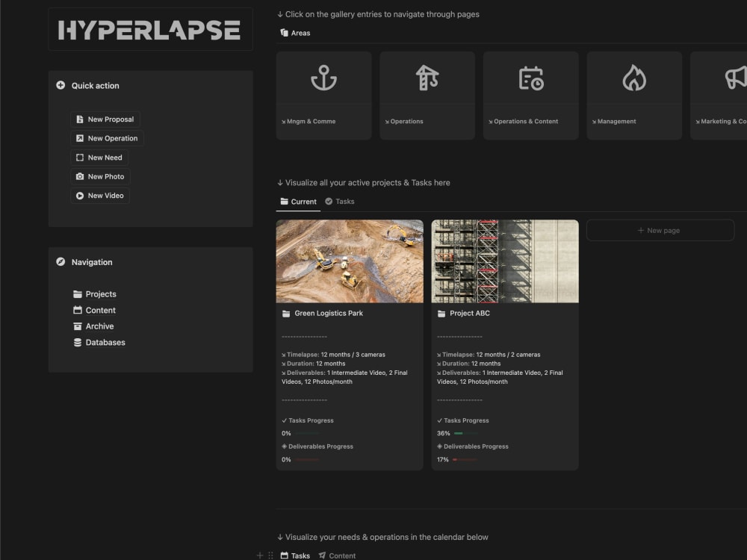Image resolution: width=747 pixels, height=560 pixels.
Task: Create a New Proposal
Action: (x=105, y=119)
